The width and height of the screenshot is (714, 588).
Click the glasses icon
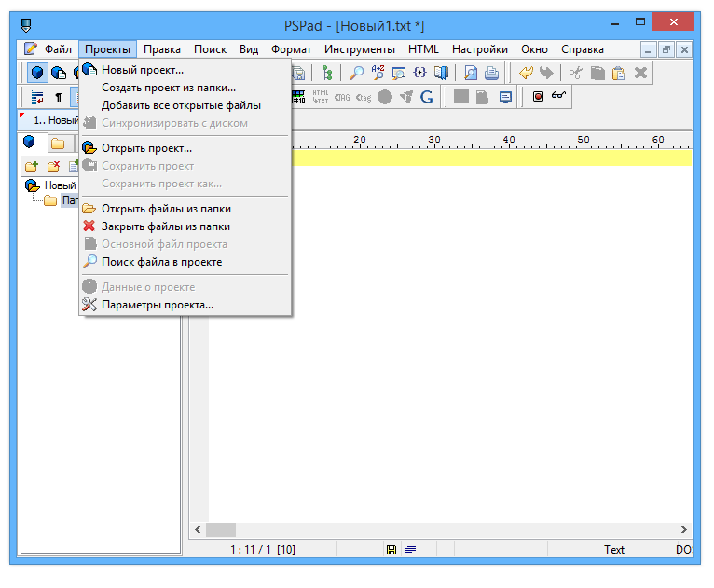pyautogui.click(x=558, y=96)
